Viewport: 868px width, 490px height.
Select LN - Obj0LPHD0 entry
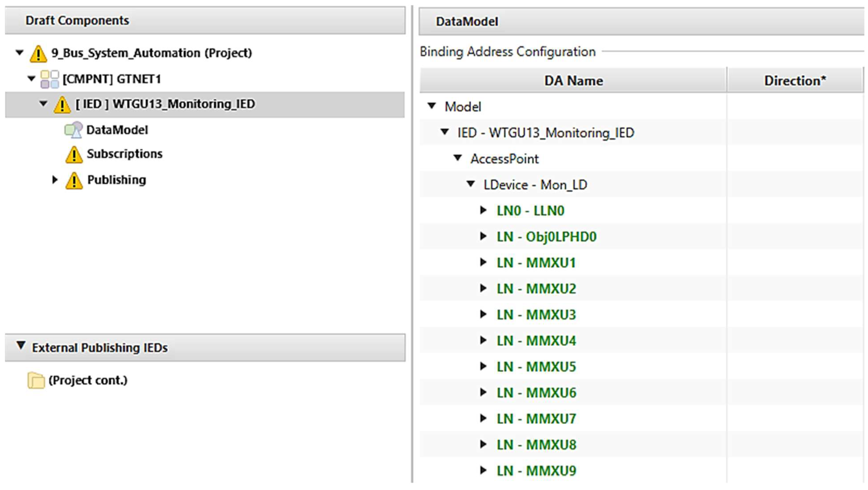[x=546, y=237]
